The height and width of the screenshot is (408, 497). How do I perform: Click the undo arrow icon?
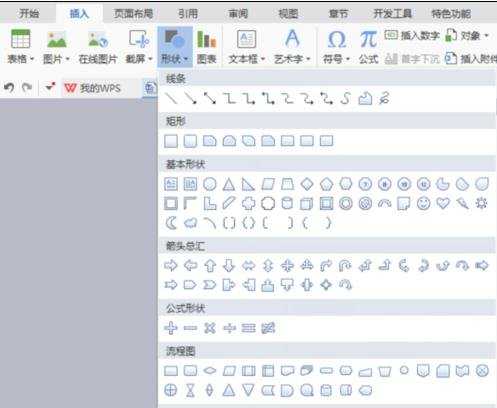(x=9, y=88)
